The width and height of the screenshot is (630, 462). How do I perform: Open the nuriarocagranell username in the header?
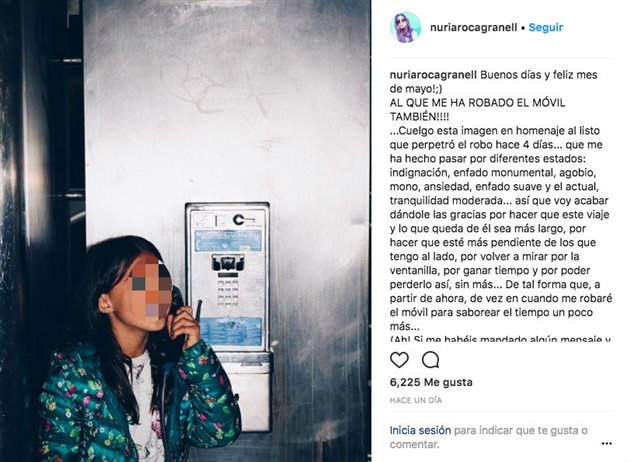click(x=473, y=27)
